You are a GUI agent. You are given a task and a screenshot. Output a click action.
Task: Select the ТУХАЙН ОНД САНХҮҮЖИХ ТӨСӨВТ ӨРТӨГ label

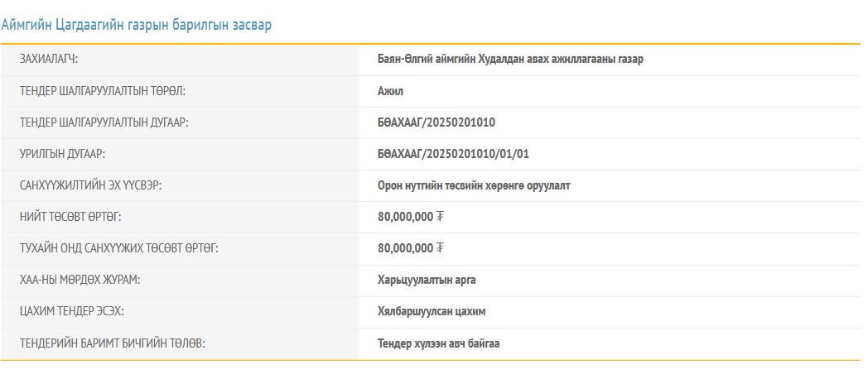pyautogui.click(x=119, y=248)
